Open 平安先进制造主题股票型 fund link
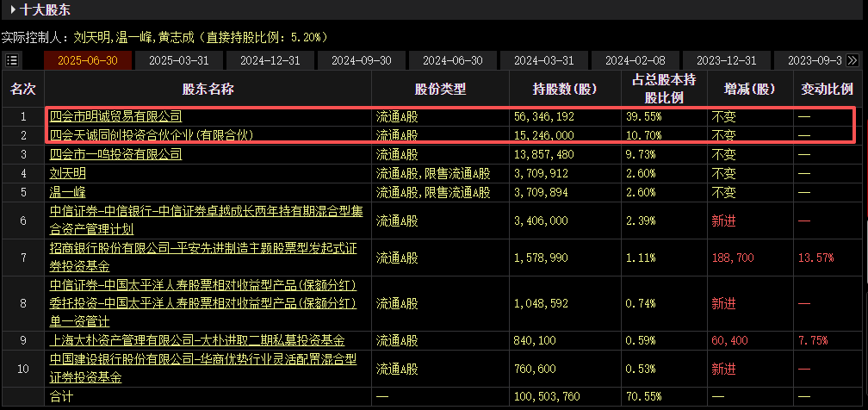The width and height of the screenshot is (868, 410). coord(203,257)
